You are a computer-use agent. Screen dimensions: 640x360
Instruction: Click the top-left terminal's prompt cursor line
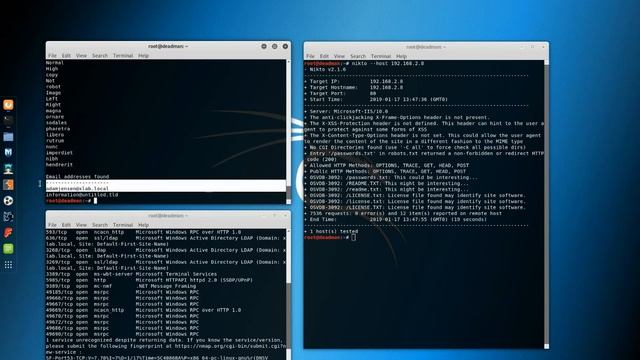pyautogui.click(x=71, y=201)
